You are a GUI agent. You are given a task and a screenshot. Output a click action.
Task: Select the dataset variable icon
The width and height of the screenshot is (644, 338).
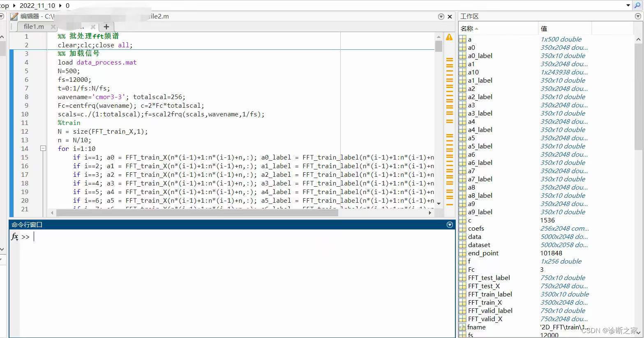click(x=462, y=245)
